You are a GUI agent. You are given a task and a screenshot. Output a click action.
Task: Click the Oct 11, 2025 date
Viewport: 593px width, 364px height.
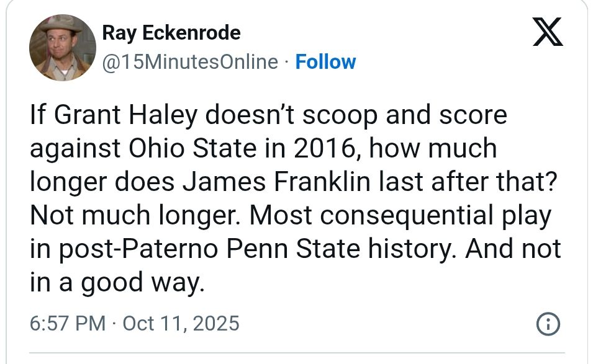click(x=181, y=324)
